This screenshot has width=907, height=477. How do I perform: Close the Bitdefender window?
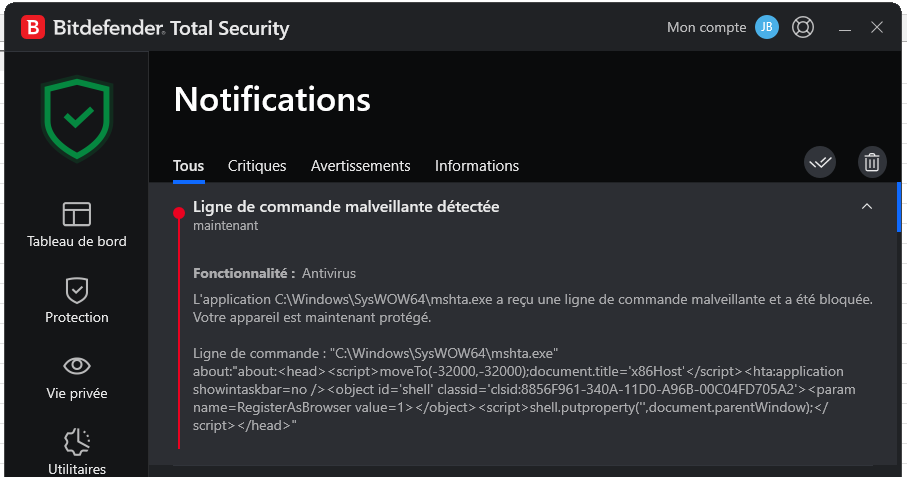(x=877, y=27)
